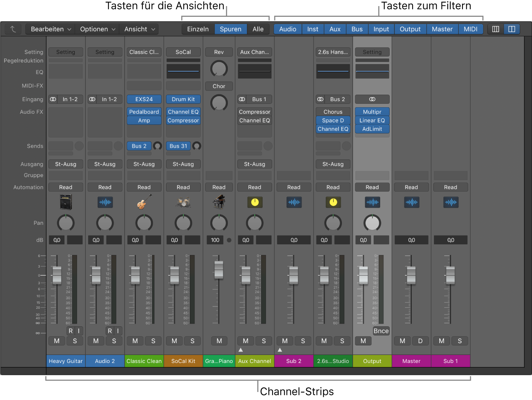
Task: Open the Bearbeiten dropdown menu
Action: [x=51, y=29]
